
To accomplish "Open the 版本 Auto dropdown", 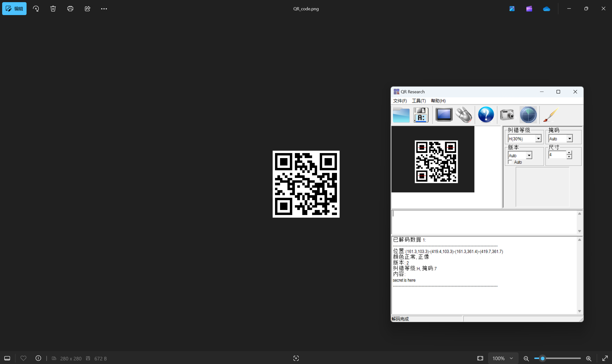I will pos(529,155).
